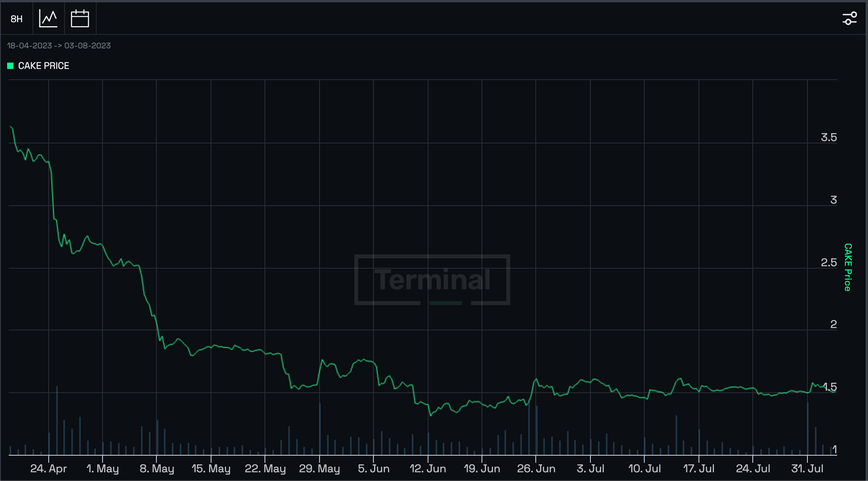This screenshot has height=481, width=868.
Task: Click the 29. May x-axis label
Action: 320,469
